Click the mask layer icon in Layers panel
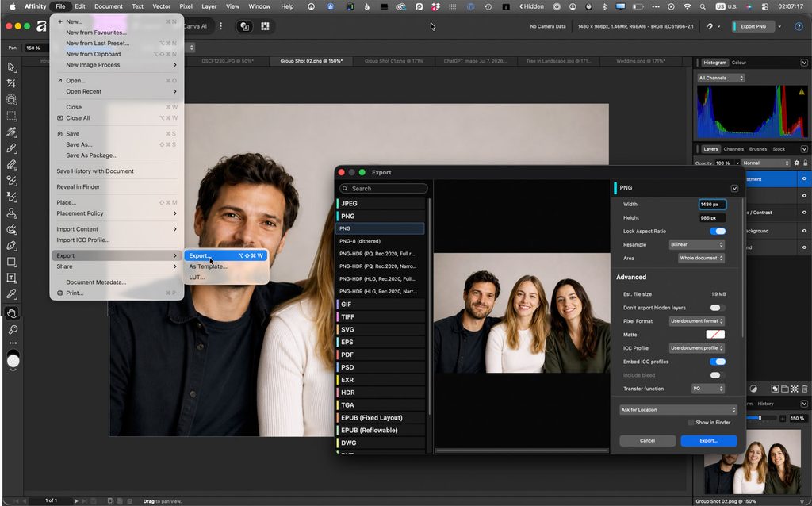The width and height of the screenshot is (812, 506). point(775,389)
